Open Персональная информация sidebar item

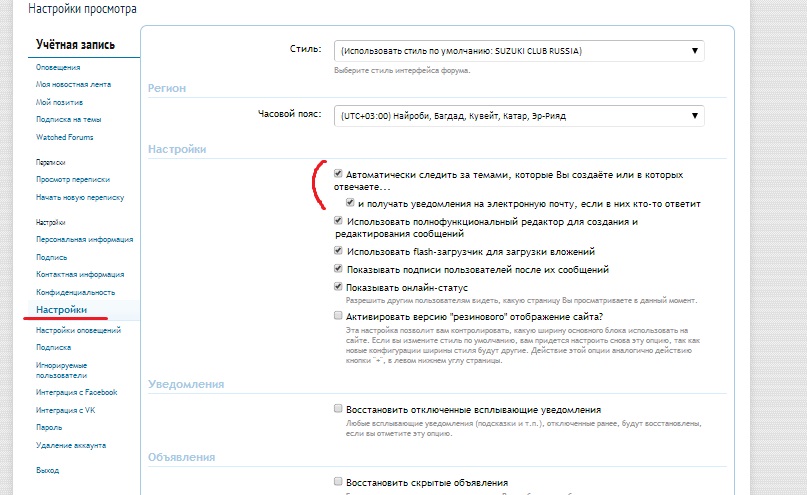[84, 239]
